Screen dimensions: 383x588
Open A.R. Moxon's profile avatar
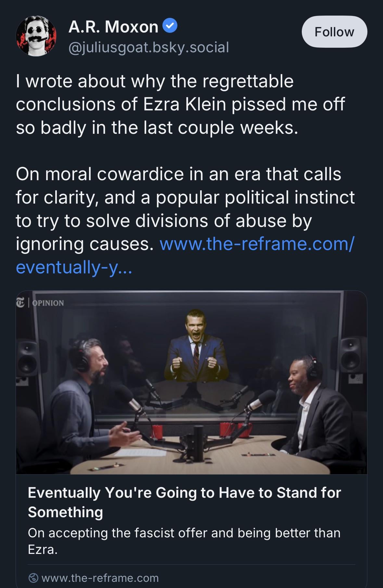(x=36, y=36)
